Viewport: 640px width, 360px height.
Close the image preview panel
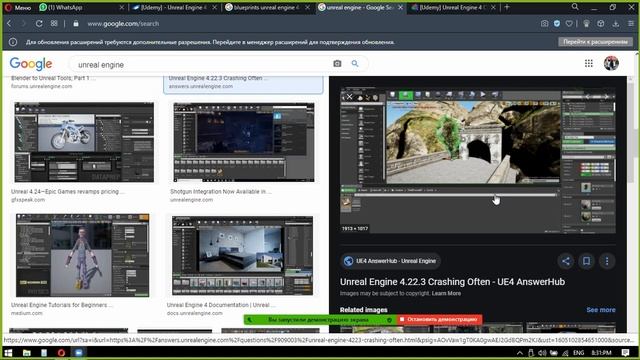349,97
